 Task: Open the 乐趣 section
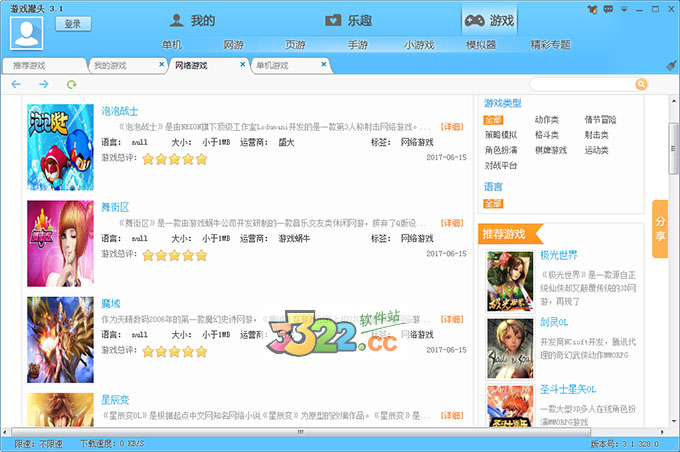click(348, 20)
